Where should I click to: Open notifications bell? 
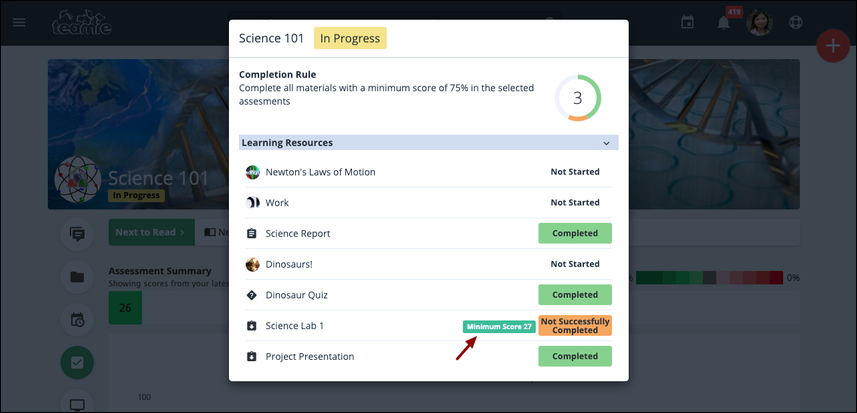[723, 23]
